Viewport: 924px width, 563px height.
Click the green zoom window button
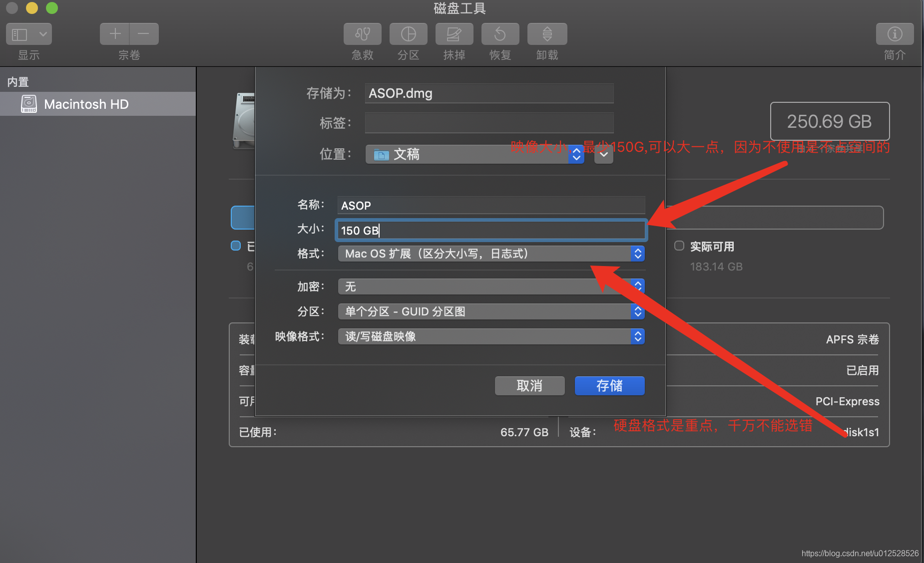pos(52,8)
